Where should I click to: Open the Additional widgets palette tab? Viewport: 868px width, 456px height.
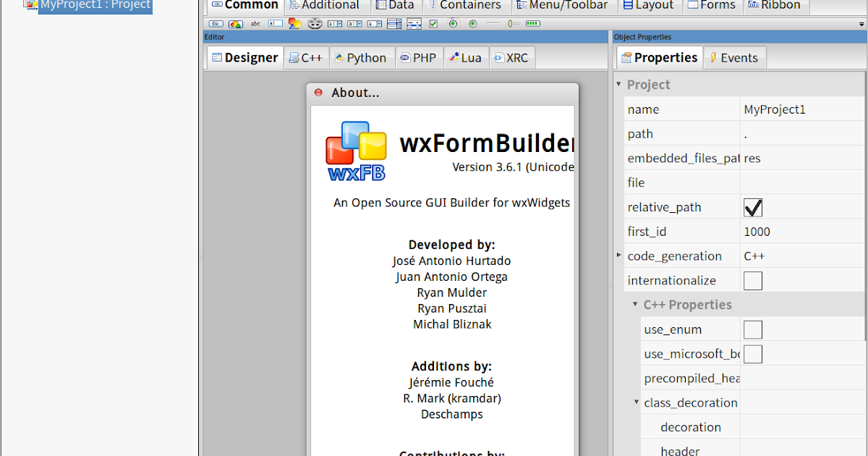click(324, 5)
